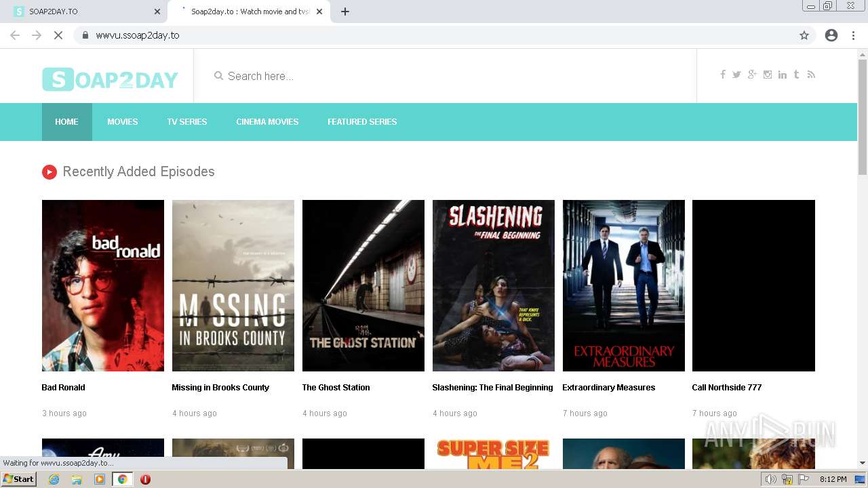Open the Extraordinary Measures poster
This screenshot has height=488, width=868.
point(624,285)
